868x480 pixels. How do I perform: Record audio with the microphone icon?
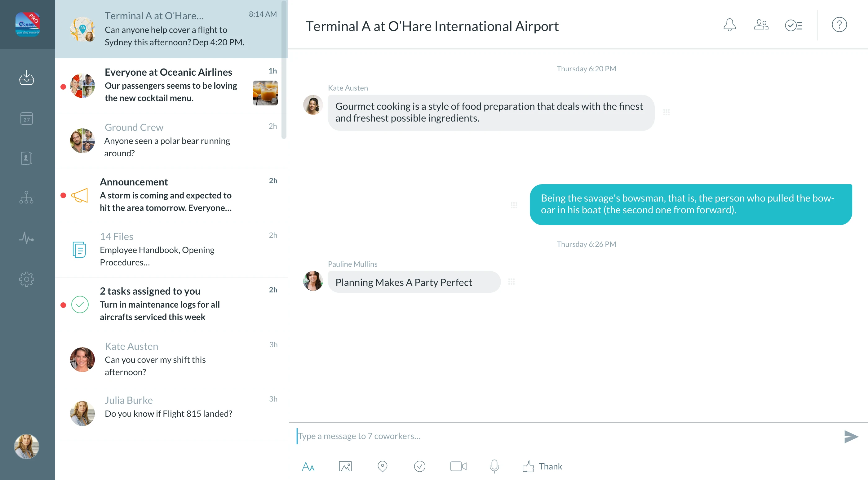pyautogui.click(x=494, y=467)
